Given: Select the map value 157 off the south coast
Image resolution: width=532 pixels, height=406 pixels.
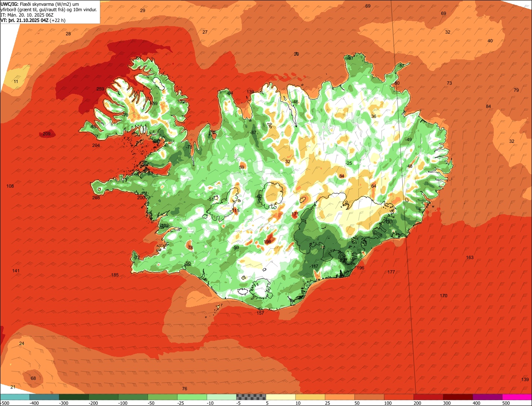Looking at the screenshot, I should click(x=261, y=313).
